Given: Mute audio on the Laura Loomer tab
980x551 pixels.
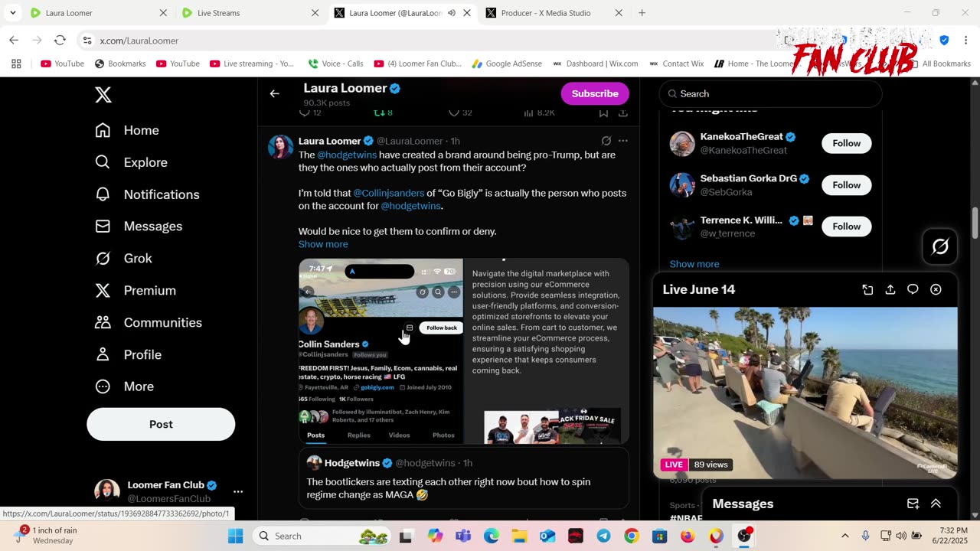Looking at the screenshot, I should pos(452,13).
